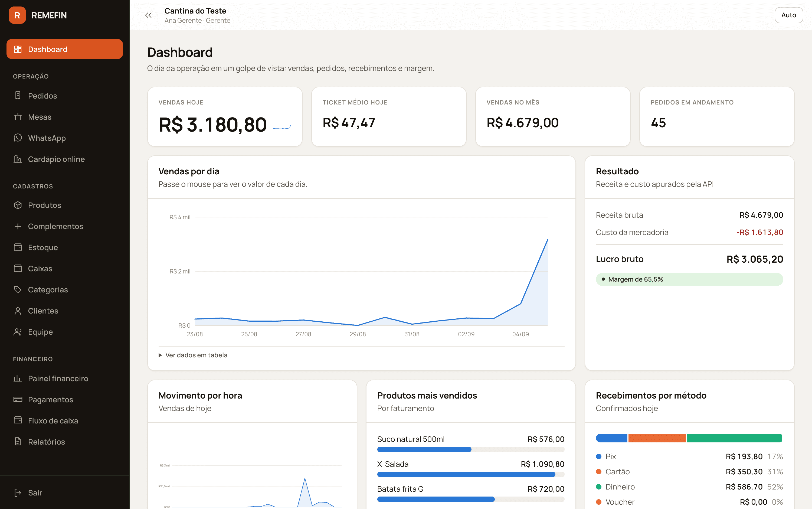The height and width of the screenshot is (509, 812).
Task: Click the WhatsApp chat icon
Action: 18,138
